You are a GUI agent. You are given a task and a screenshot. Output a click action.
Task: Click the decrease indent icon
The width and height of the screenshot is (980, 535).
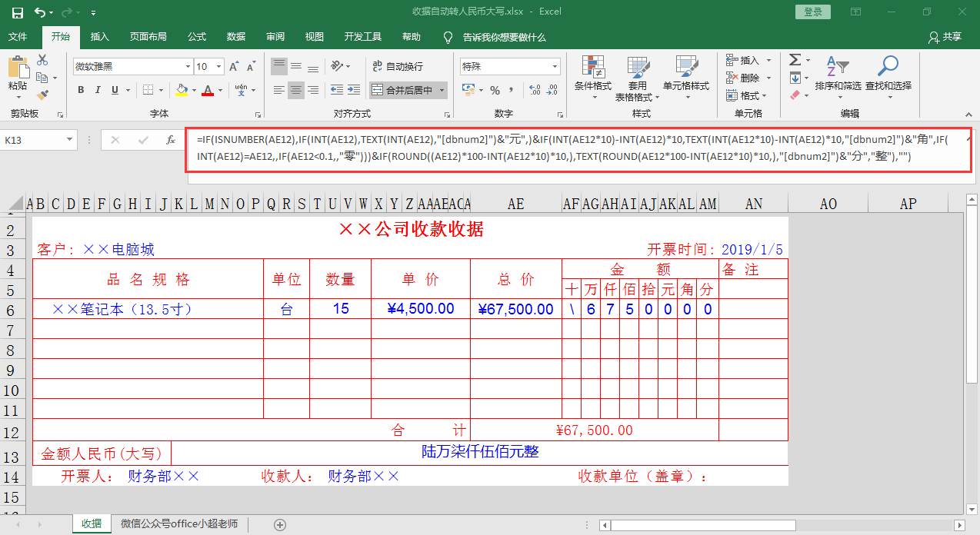click(x=338, y=90)
